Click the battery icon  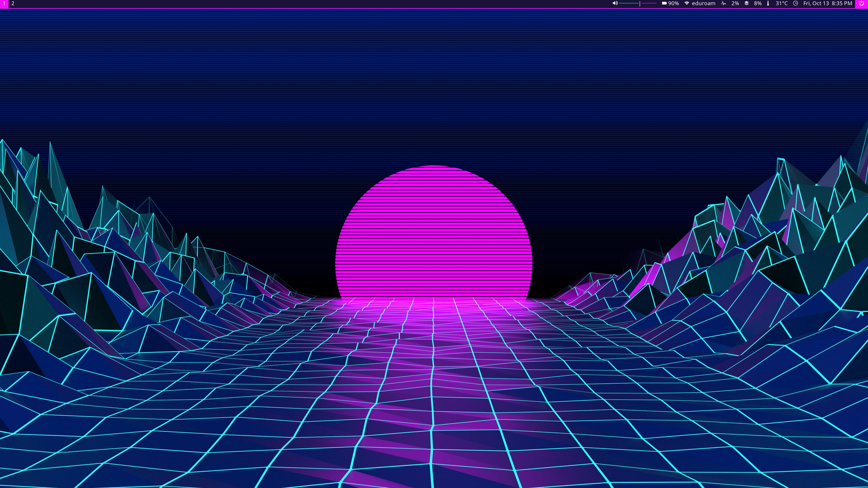[x=664, y=3]
